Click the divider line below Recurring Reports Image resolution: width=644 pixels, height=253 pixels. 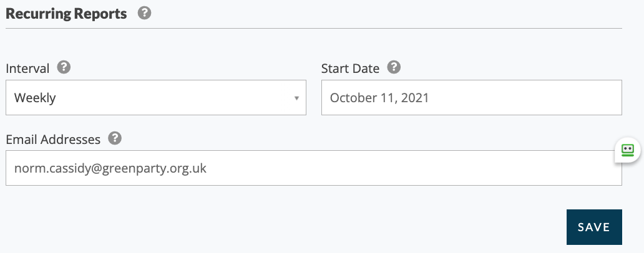coord(314,28)
